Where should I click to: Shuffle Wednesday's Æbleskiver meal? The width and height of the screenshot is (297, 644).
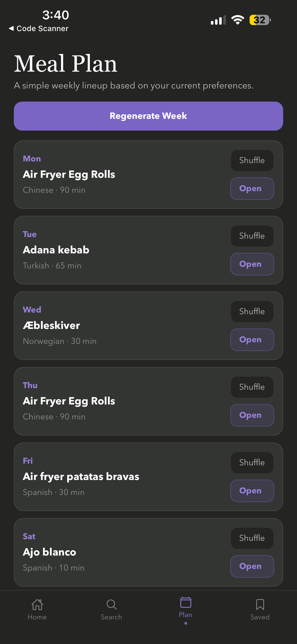pyautogui.click(x=252, y=311)
